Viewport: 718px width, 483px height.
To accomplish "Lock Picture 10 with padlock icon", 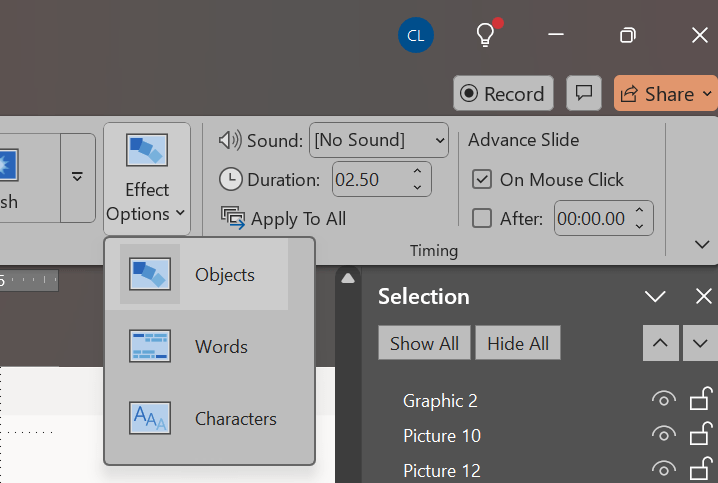I will 701,434.
